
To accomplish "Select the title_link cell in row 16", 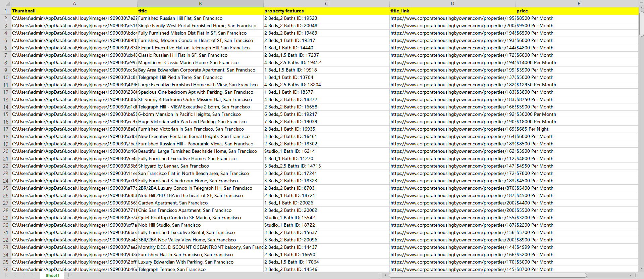I will point(452,122).
